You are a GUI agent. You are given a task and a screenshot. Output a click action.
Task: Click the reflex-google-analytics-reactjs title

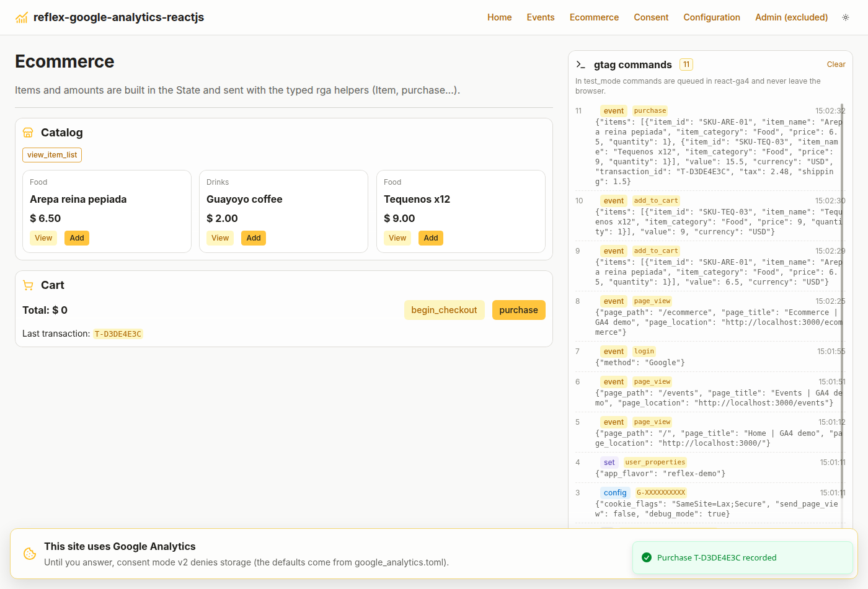[118, 17]
